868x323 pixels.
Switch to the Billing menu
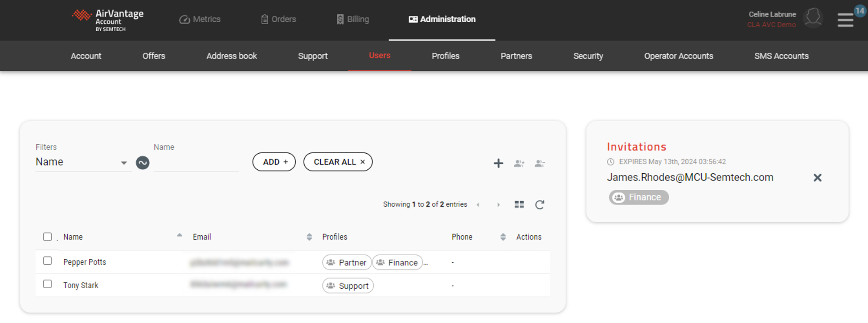(353, 19)
